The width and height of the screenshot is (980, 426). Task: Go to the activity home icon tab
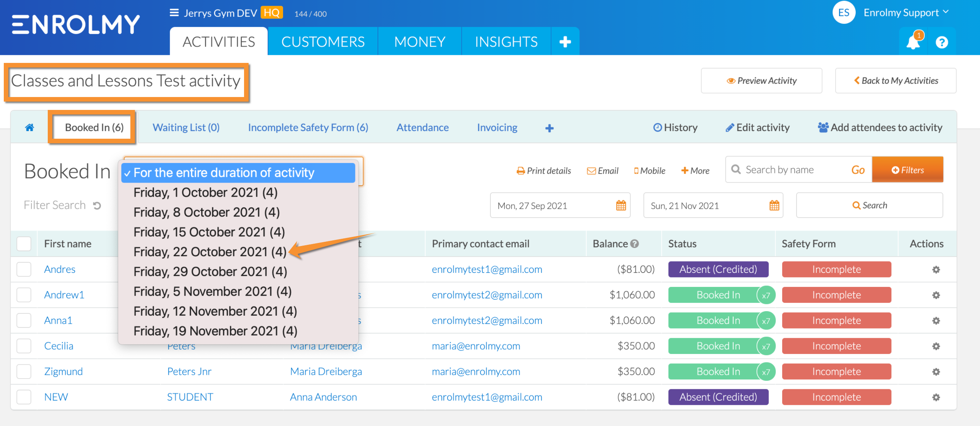click(29, 127)
